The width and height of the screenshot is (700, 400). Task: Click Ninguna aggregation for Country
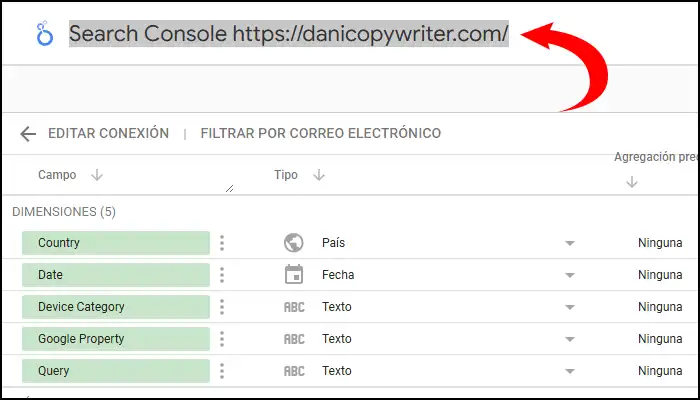(x=660, y=243)
